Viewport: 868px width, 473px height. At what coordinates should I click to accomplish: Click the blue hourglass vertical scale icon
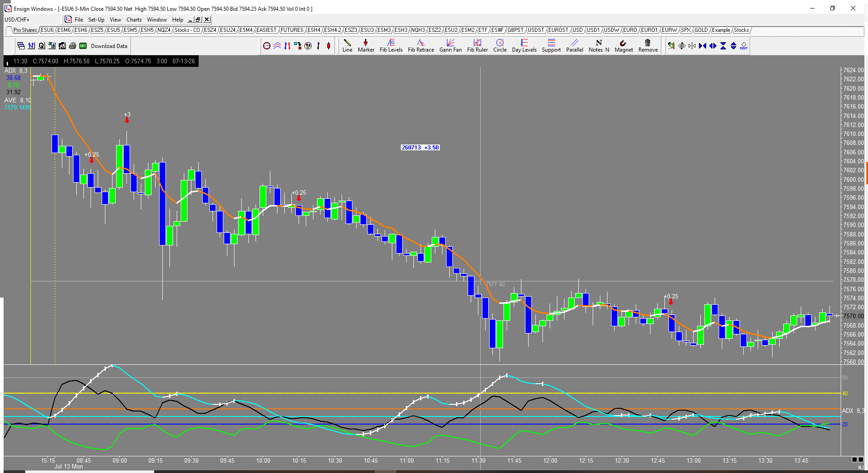pyautogui.click(x=723, y=46)
